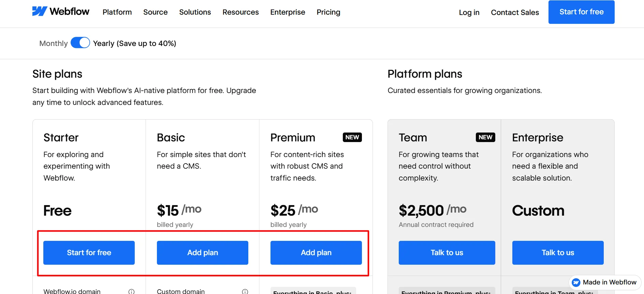The height and width of the screenshot is (294, 644).
Task: Open the Pricing nav link
Action: click(328, 12)
